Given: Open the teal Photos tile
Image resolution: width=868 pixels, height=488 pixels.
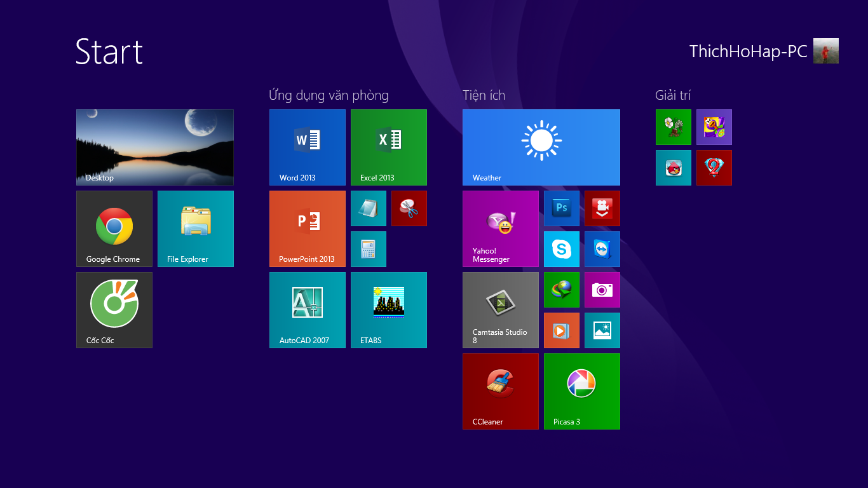Looking at the screenshot, I should 602,330.
